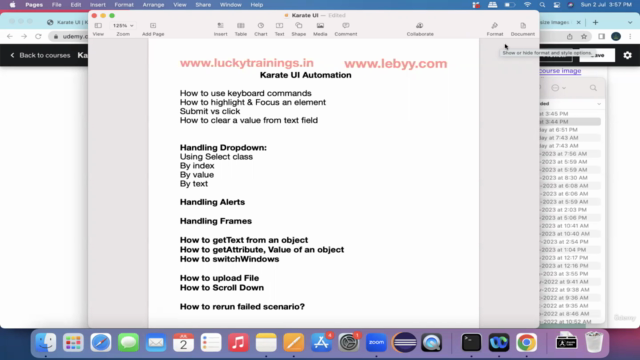Click How to rerun failed scenario? line
The height and width of the screenshot is (360, 640).
(x=242, y=307)
